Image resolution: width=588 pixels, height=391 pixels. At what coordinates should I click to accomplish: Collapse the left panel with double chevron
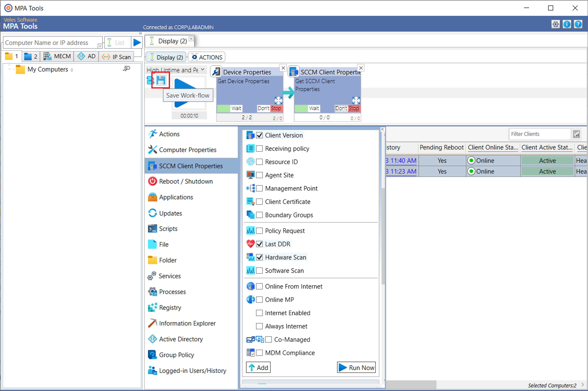(x=141, y=33)
